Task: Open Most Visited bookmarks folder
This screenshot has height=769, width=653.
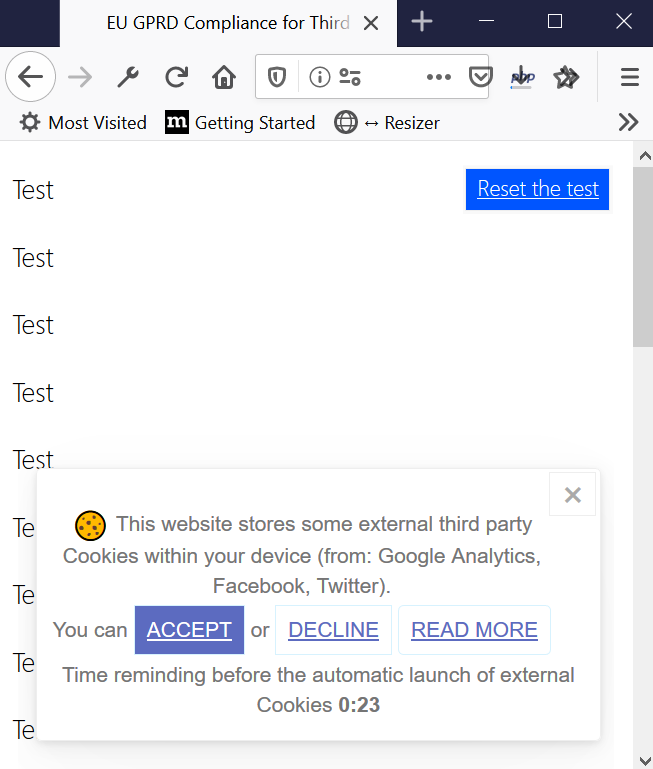Action: (83, 123)
